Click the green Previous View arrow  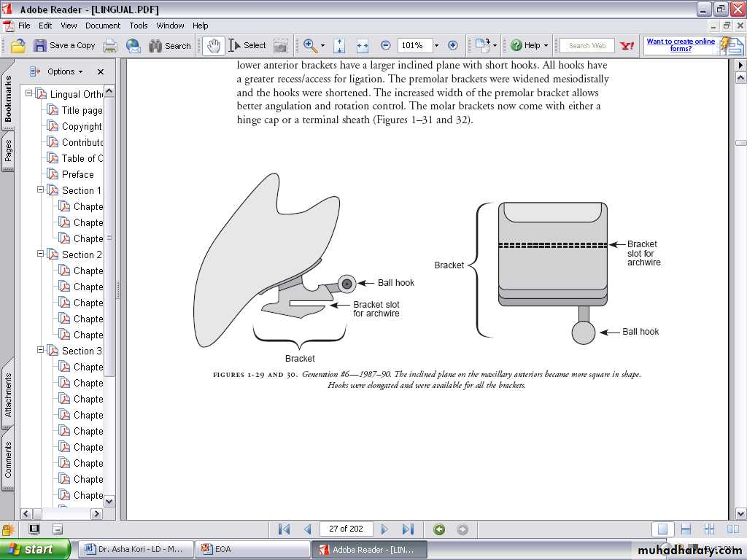(x=439, y=529)
